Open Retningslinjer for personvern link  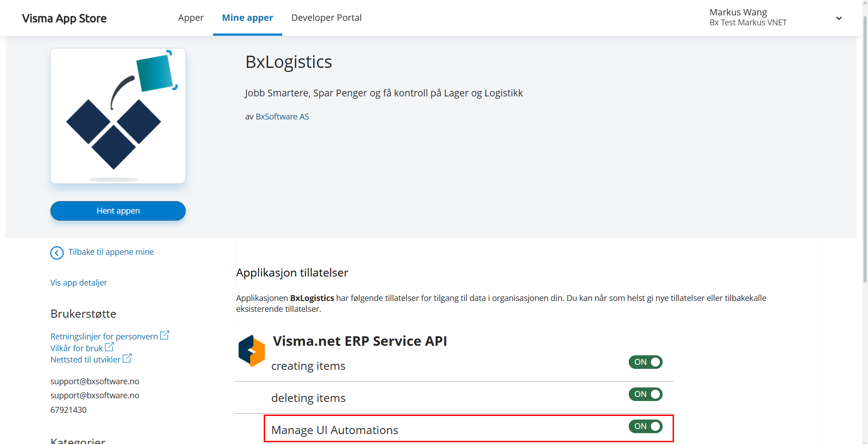[x=104, y=337]
